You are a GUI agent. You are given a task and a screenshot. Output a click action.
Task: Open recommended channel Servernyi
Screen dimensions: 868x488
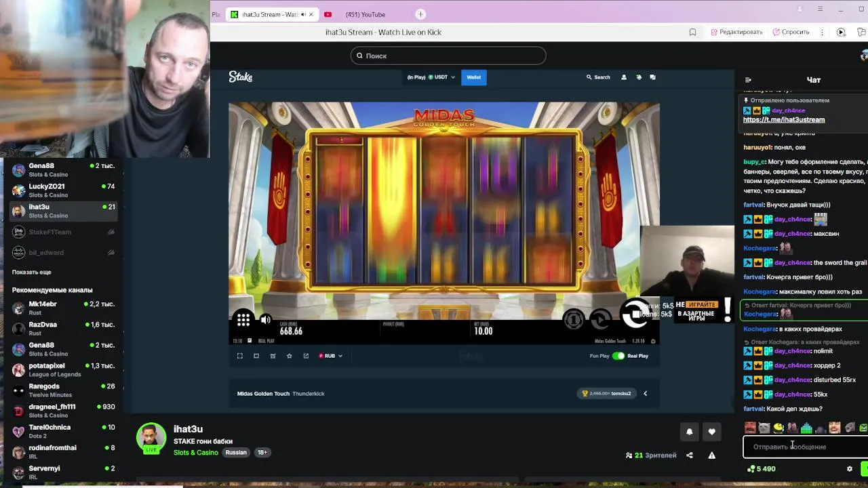coord(63,472)
